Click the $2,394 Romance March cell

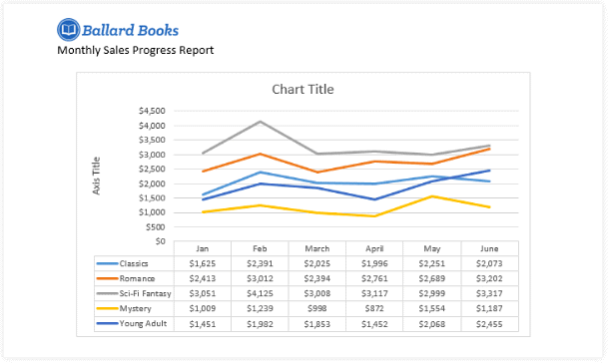317,279
